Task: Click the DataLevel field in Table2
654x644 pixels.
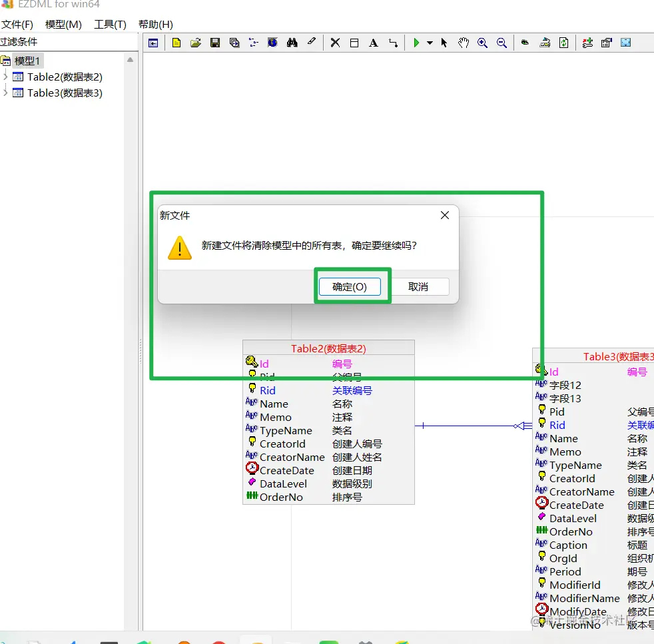Action: coord(283,484)
